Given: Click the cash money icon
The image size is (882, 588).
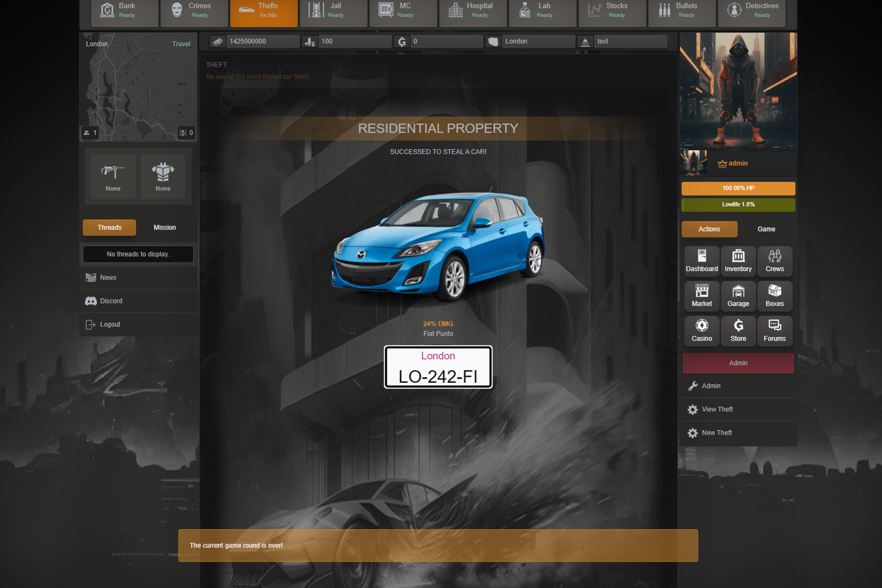Looking at the screenshot, I should click(218, 42).
